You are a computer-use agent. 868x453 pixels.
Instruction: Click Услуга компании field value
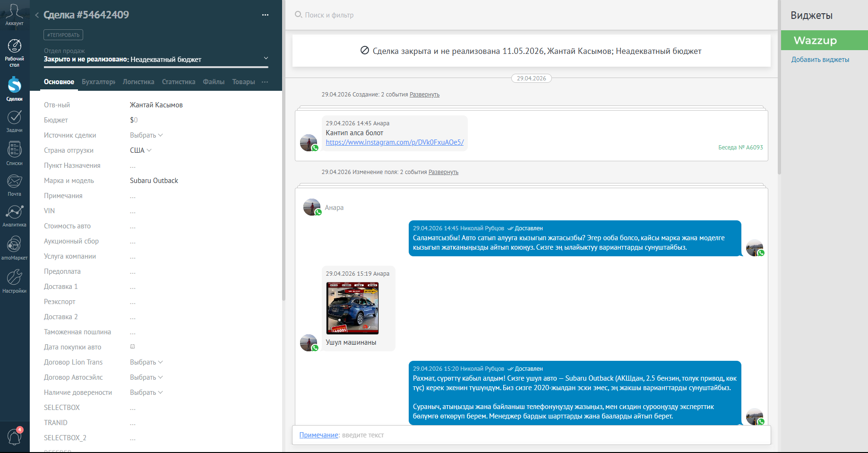(x=133, y=257)
